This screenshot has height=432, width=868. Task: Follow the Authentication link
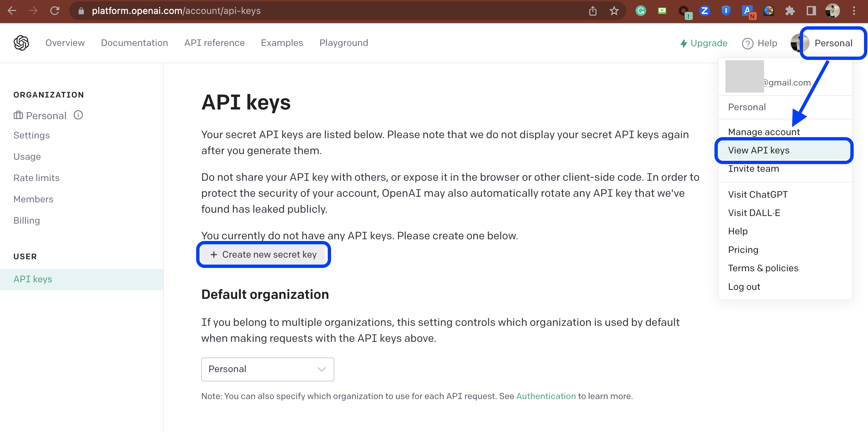pos(546,396)
